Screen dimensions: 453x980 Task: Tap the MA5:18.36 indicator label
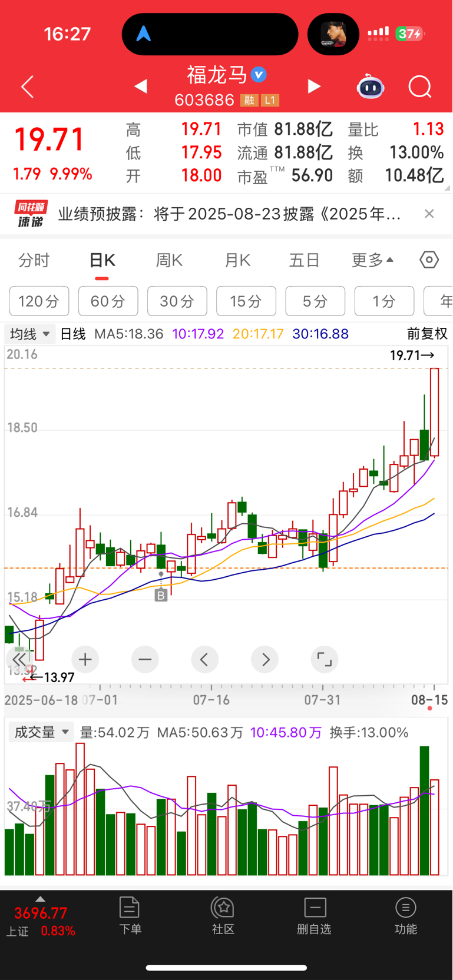tap(129, 334)
